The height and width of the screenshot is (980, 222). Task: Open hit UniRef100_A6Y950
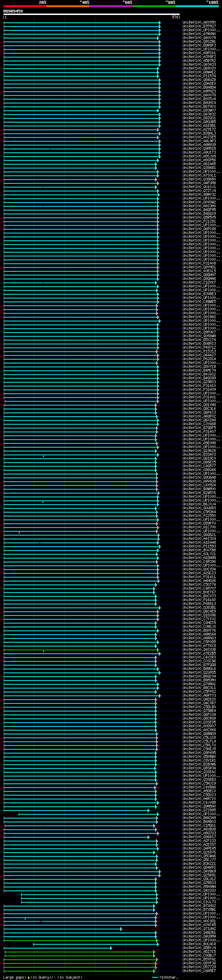pos(199,23)
